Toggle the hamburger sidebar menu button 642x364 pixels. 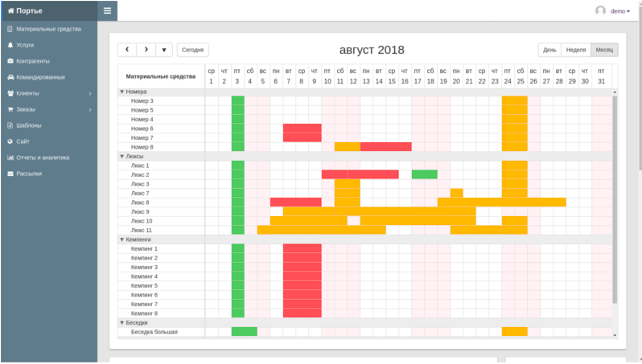107,10
